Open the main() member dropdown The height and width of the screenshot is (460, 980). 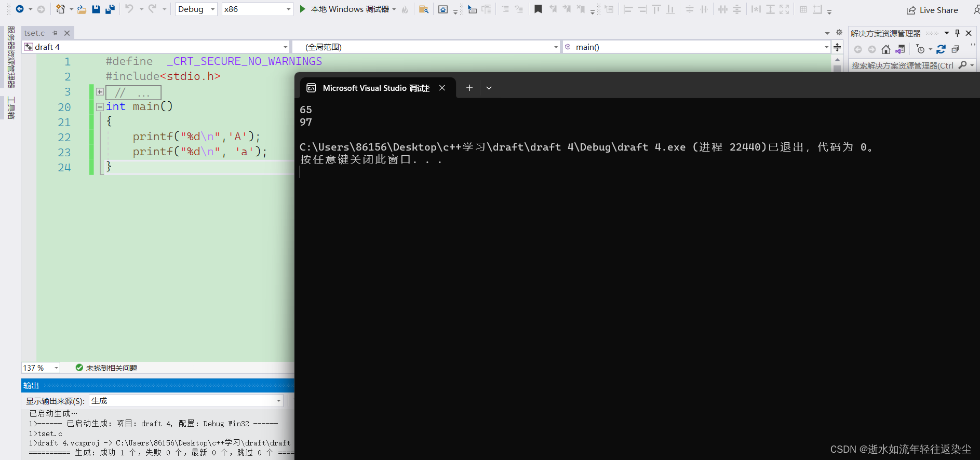click(x=696, y=47)
